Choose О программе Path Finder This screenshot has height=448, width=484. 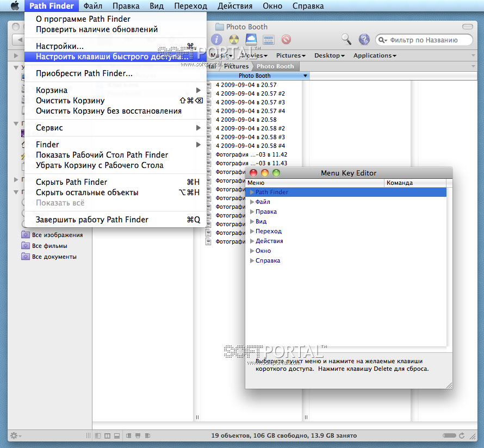(x=115, y=19)
